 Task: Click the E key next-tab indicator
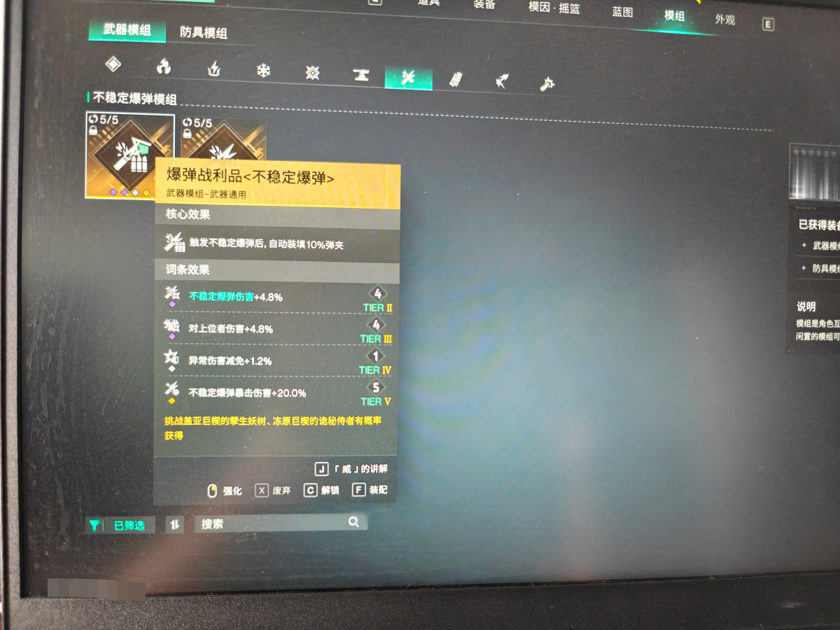[768, 24]
